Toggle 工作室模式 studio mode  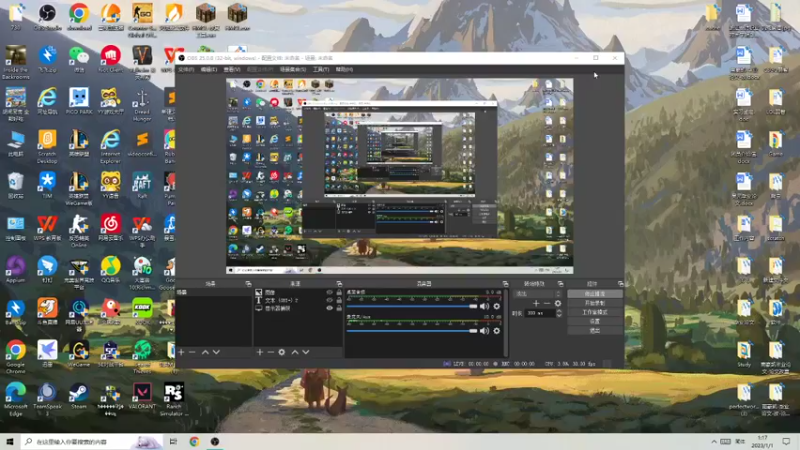pos(595,312)
